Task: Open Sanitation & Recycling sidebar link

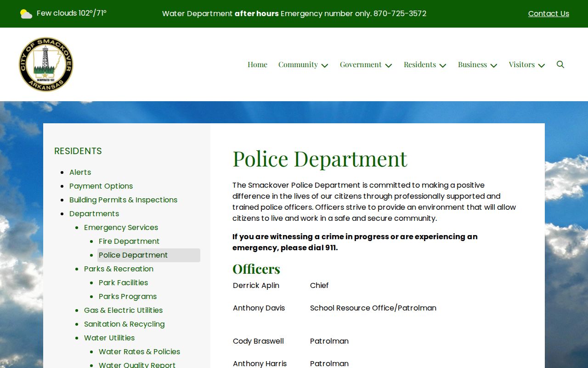Action: click(x=124, y=324)
